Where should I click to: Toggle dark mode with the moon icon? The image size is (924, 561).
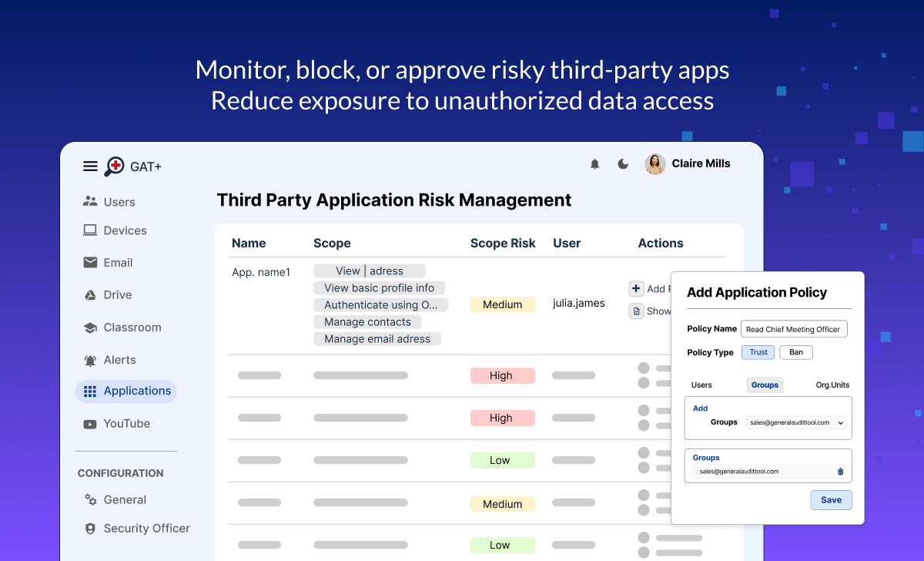pyautogui.click(x=623, y=163)
